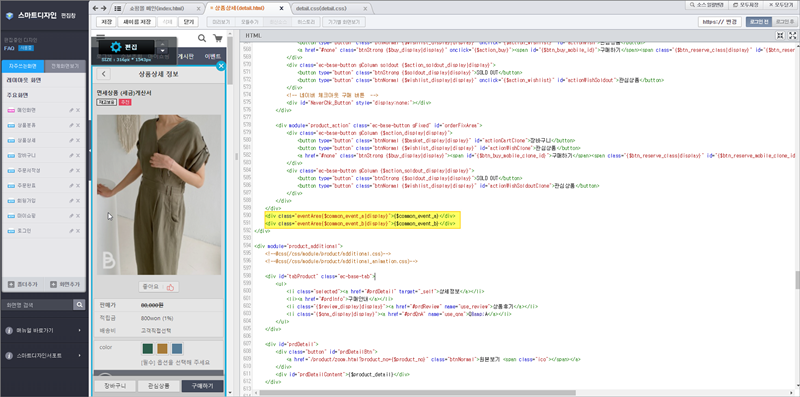This screenshot has height=397, width=800.
Task: Click the 새이름 저장 button
Action: pos(136,22)
